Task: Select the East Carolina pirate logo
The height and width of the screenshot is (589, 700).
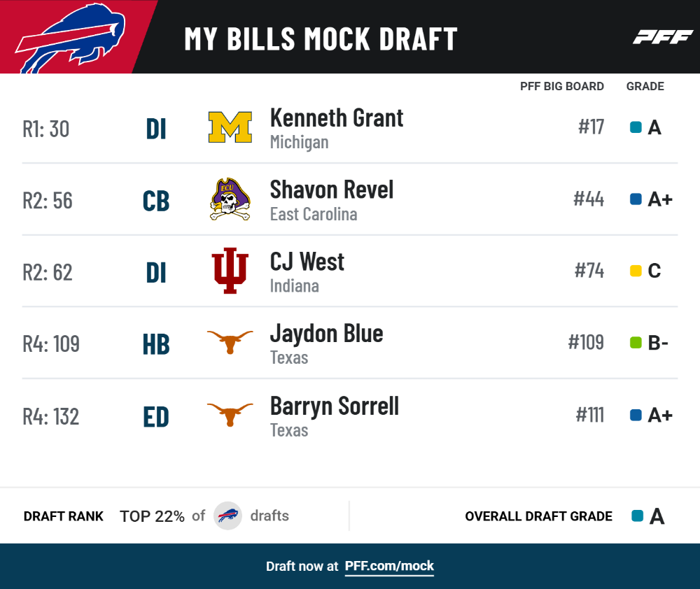Action: click(x=230, y=199)
